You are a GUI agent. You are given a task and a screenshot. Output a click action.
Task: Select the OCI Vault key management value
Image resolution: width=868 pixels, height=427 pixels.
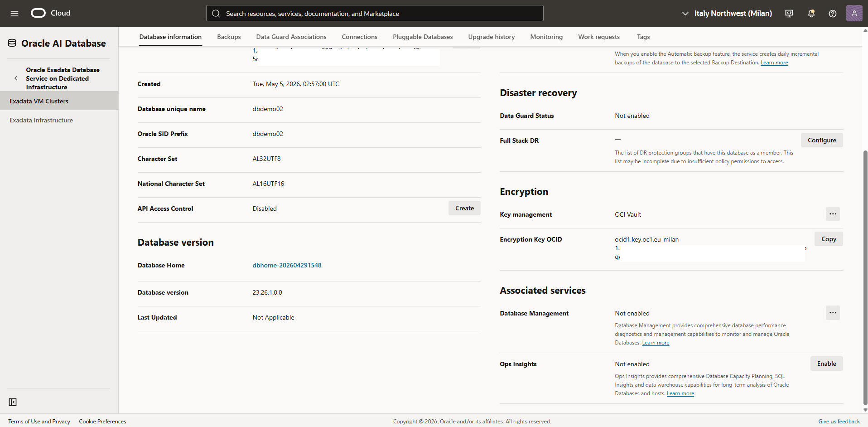click(x=628, y=214)
